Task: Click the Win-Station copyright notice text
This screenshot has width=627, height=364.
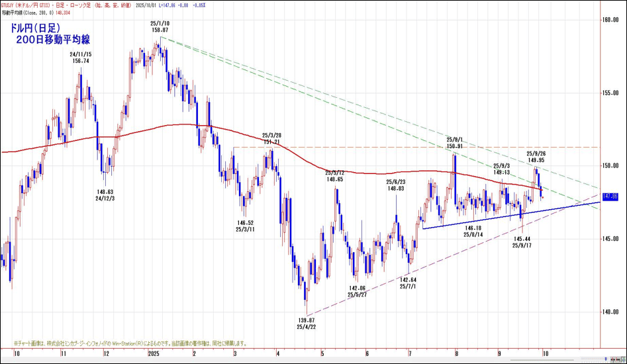Action: point(129,343)
